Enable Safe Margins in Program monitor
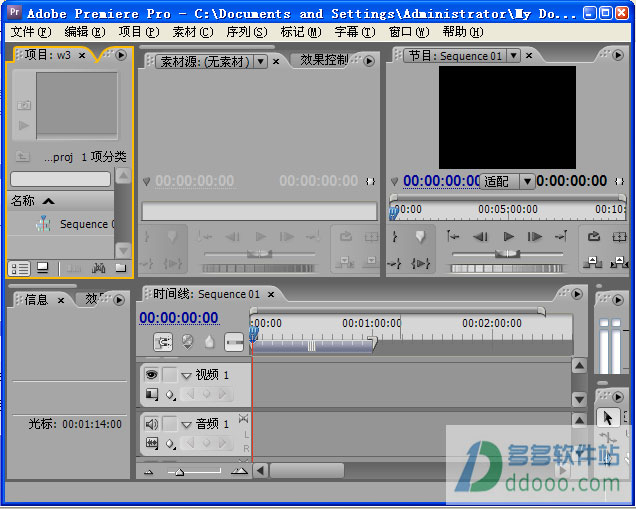Screen dimensions: 636x509 [x=619, y=236]
